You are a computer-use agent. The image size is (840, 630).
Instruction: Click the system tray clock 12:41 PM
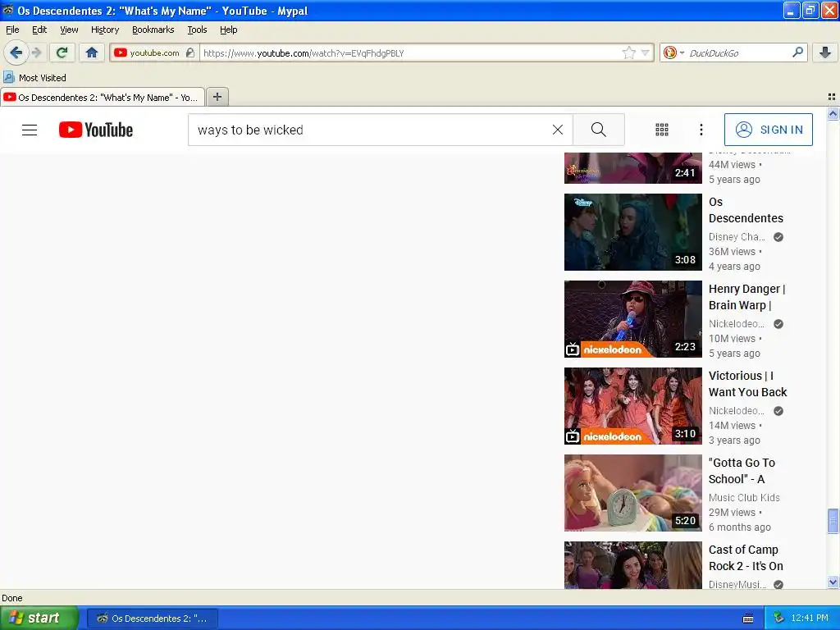click(809, 619)
